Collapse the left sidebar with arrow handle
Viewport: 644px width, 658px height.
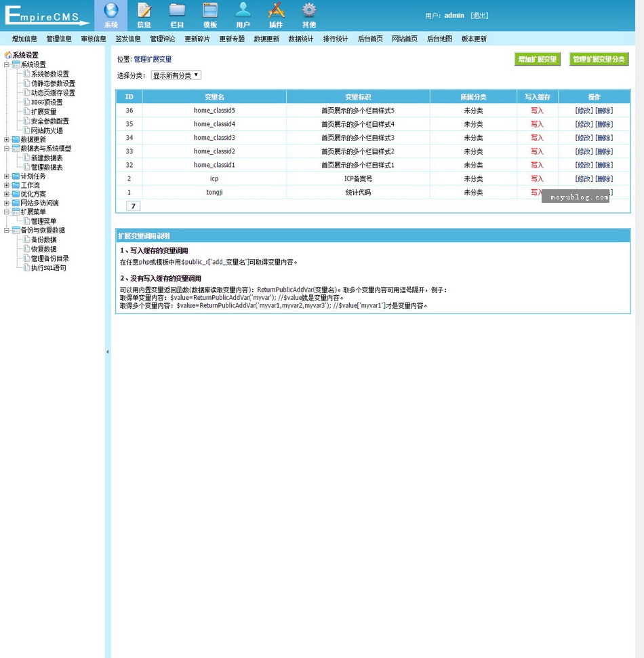point(107,352)
